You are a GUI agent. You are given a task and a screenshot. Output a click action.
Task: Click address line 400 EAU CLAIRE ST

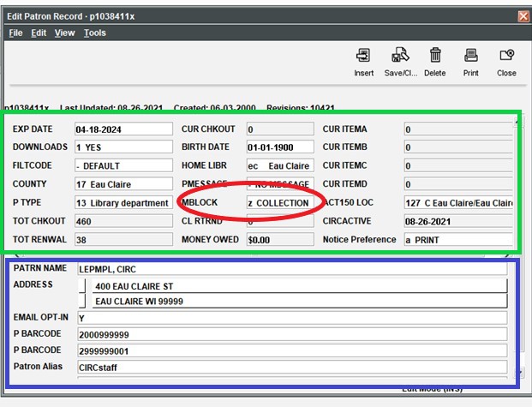[300, 286]
